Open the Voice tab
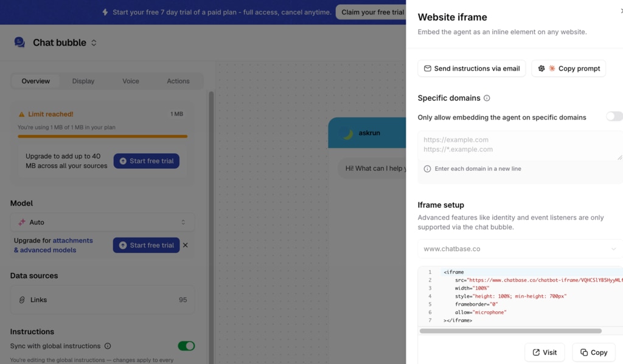Viewport: 623px width, 364px height. (131, 81)
